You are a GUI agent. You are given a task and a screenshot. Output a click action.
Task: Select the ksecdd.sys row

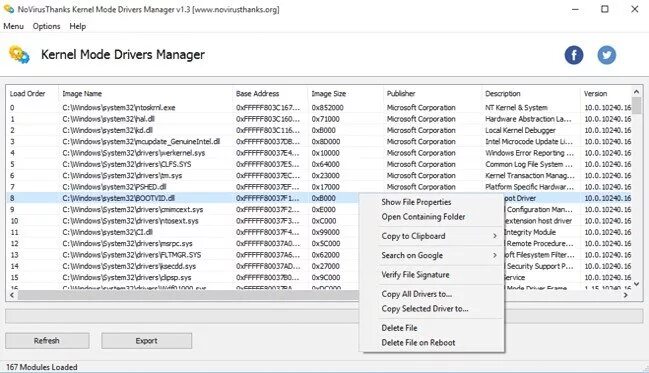click(183, 266)
